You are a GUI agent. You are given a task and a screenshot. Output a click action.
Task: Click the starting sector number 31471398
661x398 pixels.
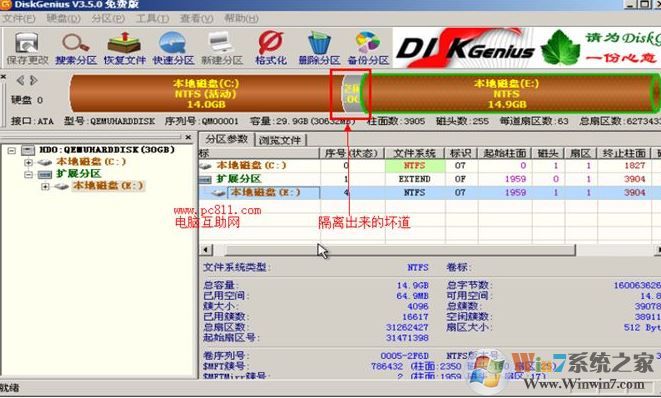(407, 338)
